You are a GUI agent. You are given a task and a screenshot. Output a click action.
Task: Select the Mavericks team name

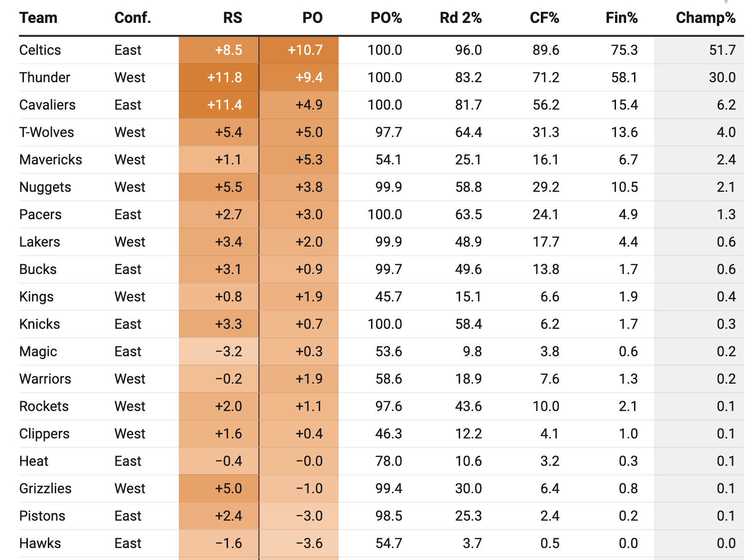pyautogui.click(x=51, y=160)
